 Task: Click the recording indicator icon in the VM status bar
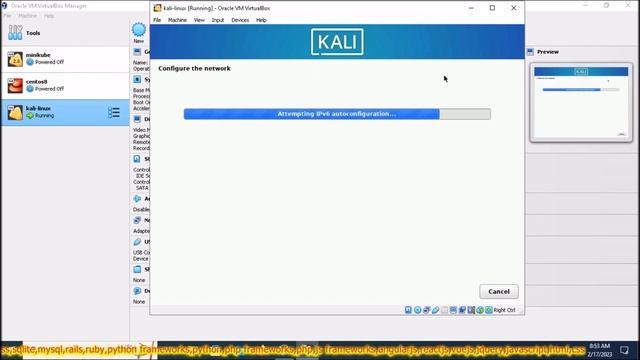[462, 310]
